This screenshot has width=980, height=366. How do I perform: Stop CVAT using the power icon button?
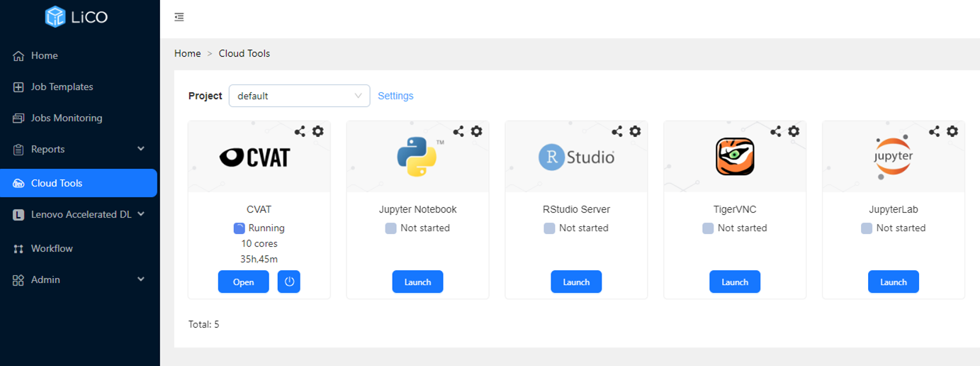pos(288,282)
